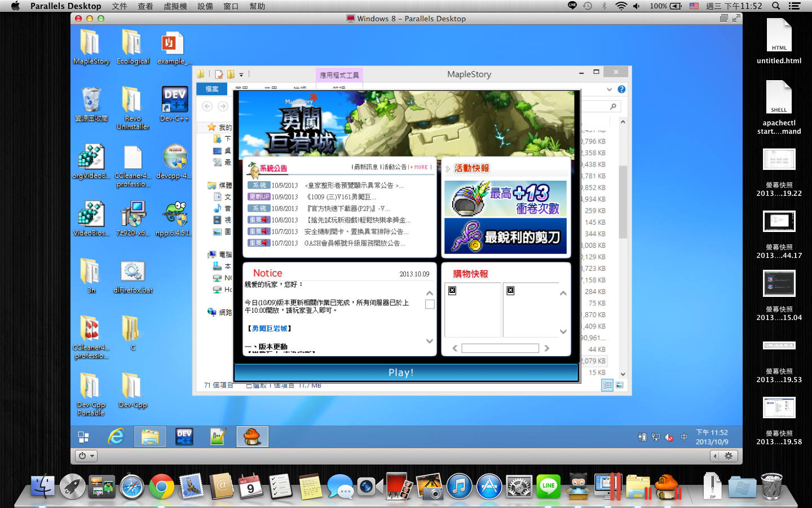Select the 應用程式工具 contextual ribbon tab

(x=339, y=75)
